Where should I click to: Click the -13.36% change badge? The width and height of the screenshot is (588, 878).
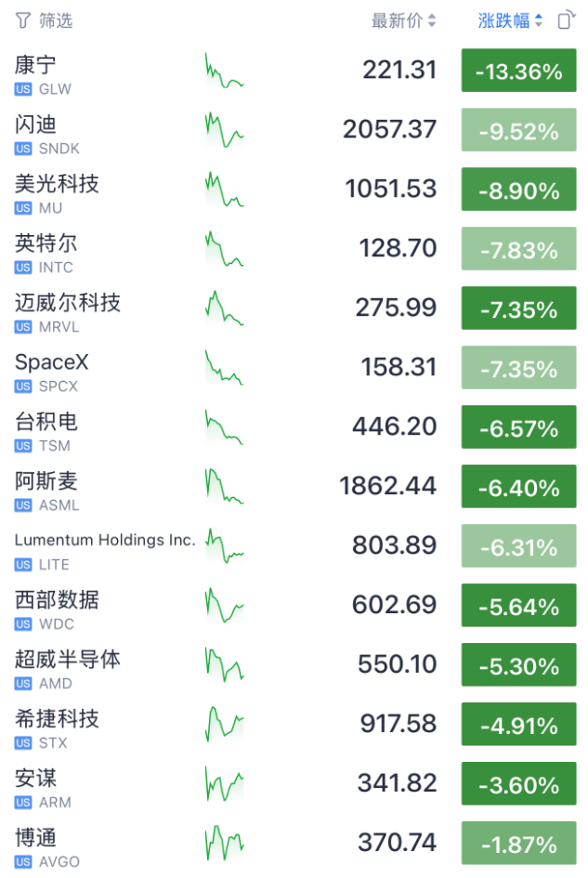tap(518, 71)
